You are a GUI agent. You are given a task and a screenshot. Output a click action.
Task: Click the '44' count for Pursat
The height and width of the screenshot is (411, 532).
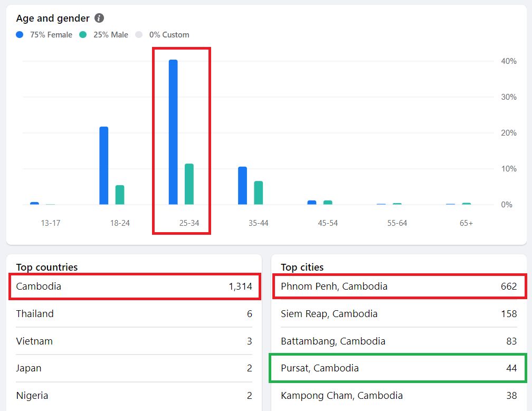511,368
